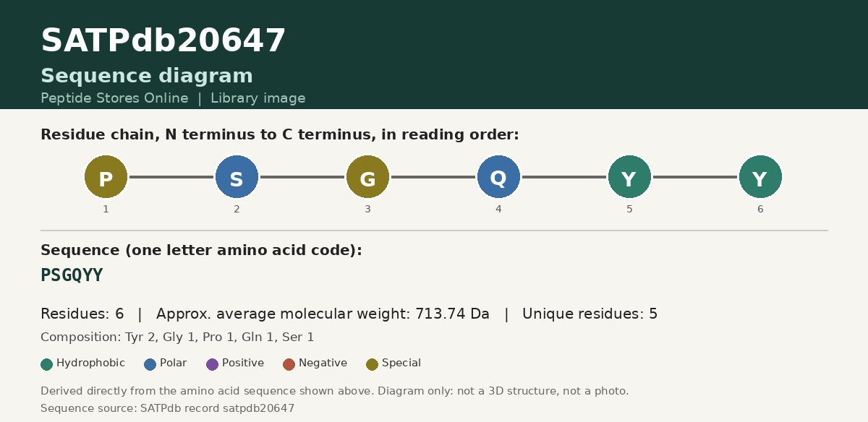868x422 pixels.
Task: Click the SATPdb20647 title heading
Action: (163, 41)
